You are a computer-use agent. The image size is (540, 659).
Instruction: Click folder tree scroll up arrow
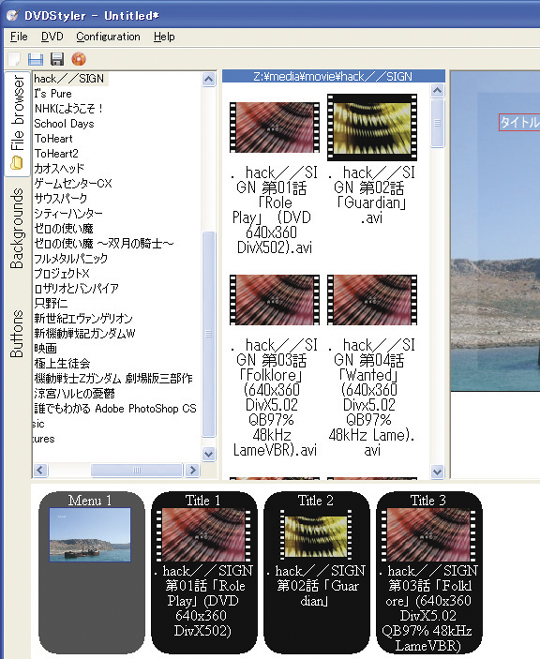pyautogui.click(x=209, y=79)
